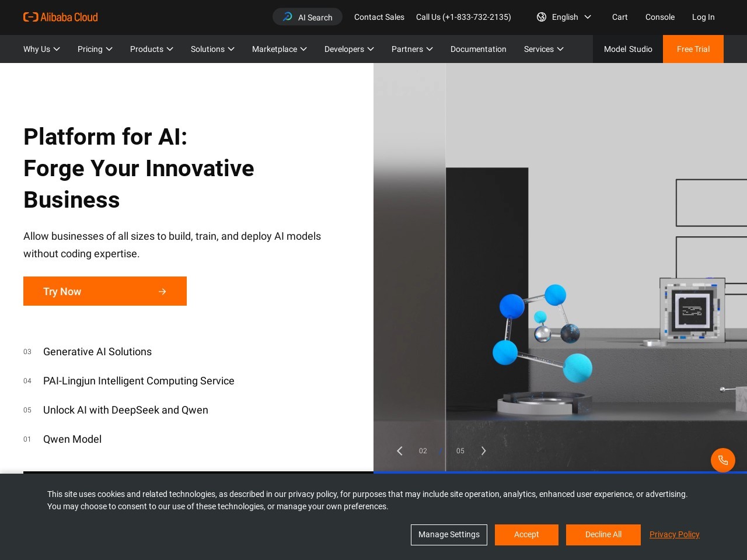Expand the Solutions menu
Viewport: 747px width, 560px height.
[212, 49]
